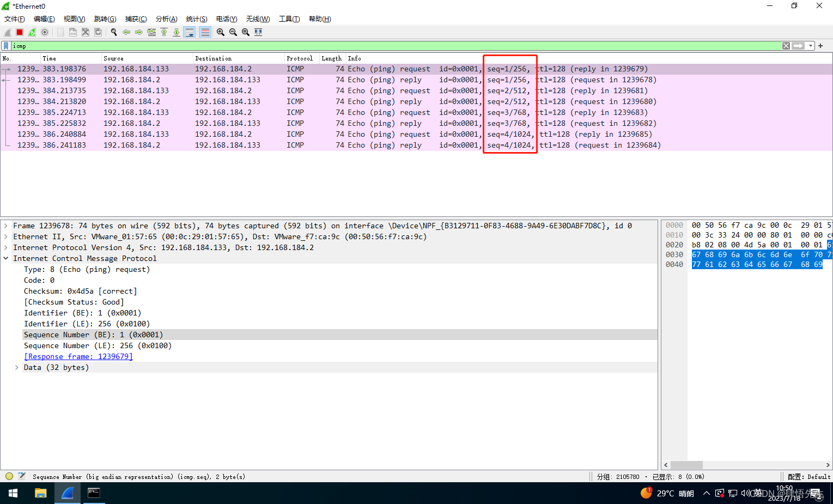The image size is (833, 504).
Task: Expand the Frame 1239678 tree node
Action: point(6,226)
